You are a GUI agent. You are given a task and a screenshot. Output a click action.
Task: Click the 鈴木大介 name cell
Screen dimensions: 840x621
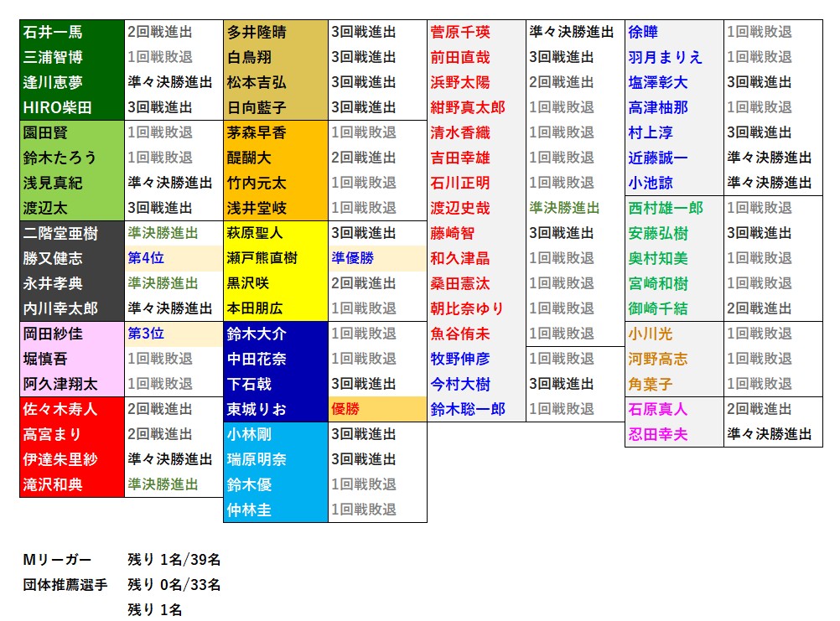click(x=275, y=334)
